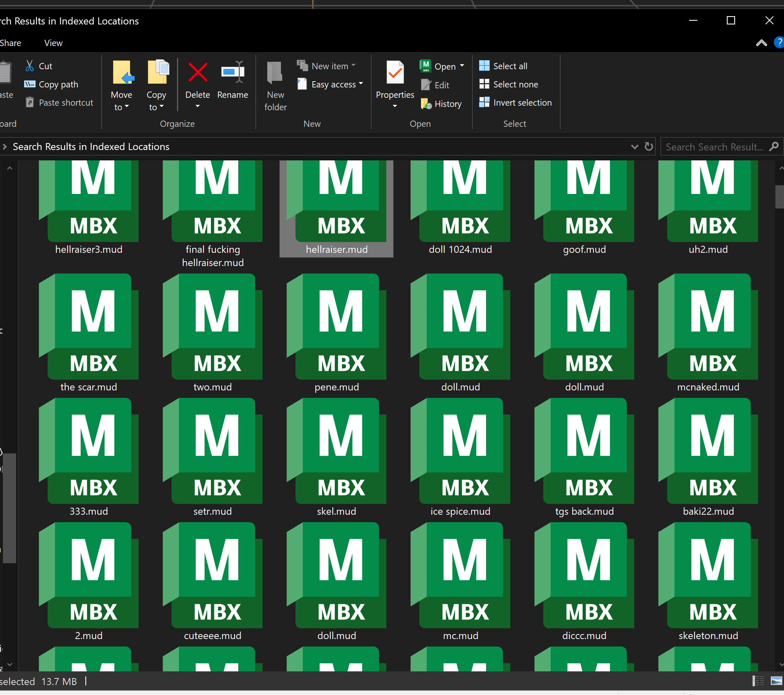
Task: Open the View ribbon tab
Action: (53, 43)
